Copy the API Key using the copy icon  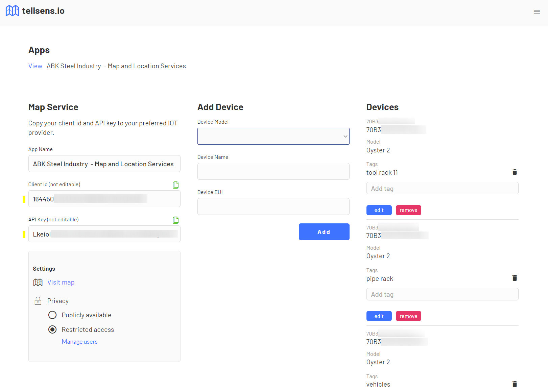pos(175,220)
